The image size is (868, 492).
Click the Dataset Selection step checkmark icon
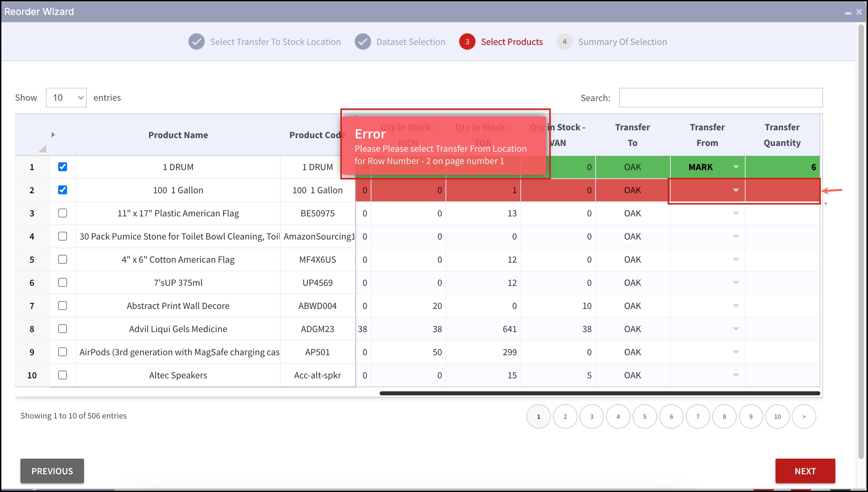[363, 42]
